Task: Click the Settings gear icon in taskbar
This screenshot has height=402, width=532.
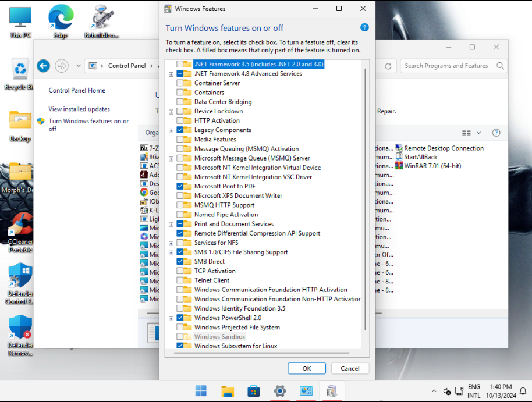Action: tap(280, 391)
